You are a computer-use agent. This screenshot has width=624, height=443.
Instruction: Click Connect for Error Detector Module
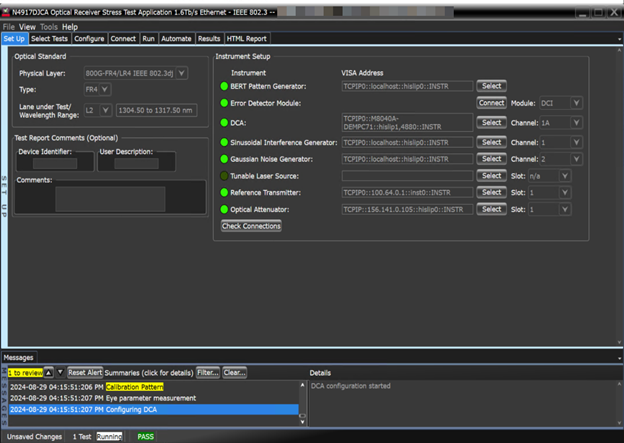491,103
